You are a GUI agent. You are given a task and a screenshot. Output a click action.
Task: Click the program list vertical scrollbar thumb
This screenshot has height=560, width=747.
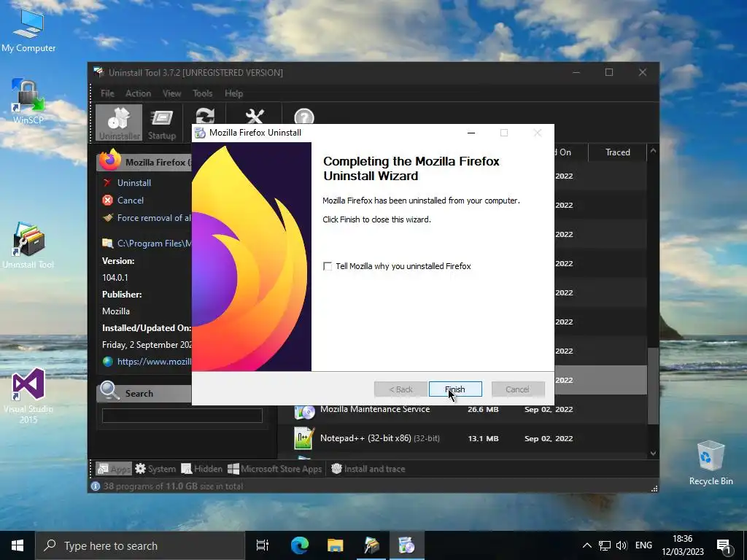click(x=653, y=386)
